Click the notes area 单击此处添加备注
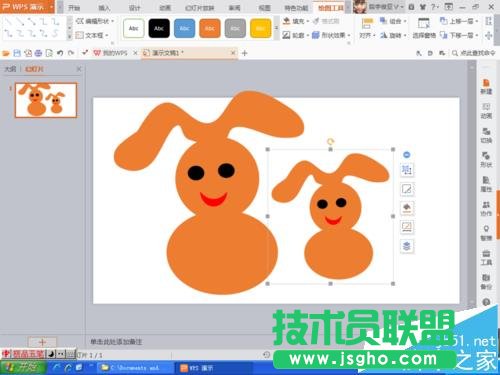Screen dimensions: 500x375 point(116,342)
